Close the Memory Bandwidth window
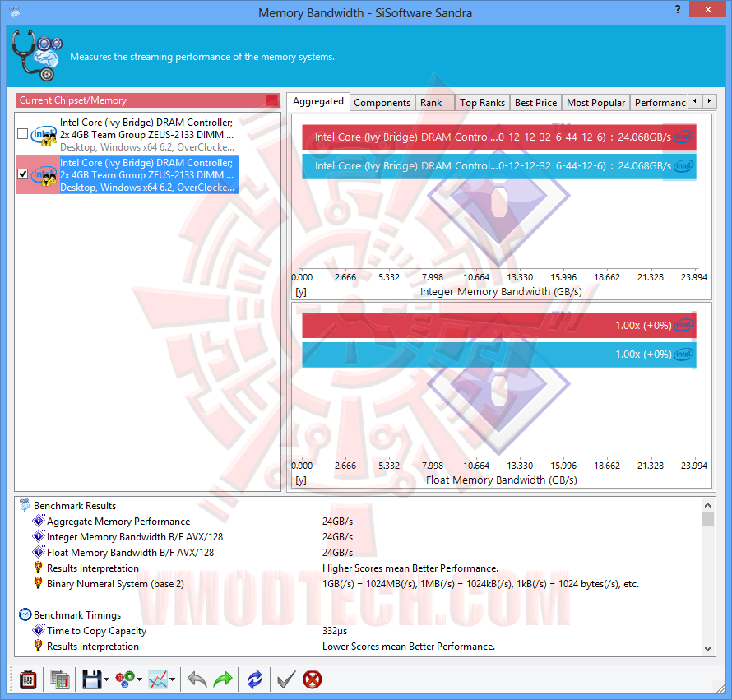 point(707,9)
